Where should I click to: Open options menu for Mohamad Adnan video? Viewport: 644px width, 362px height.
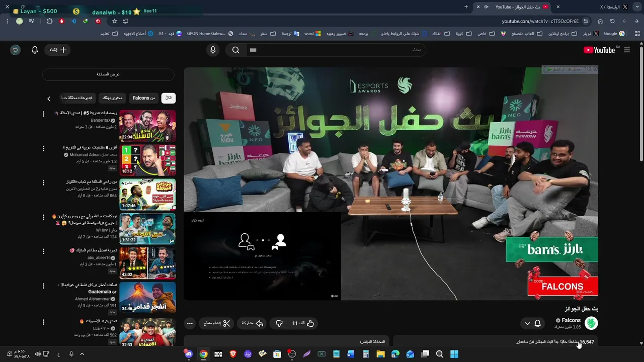[x=43, y=148]
